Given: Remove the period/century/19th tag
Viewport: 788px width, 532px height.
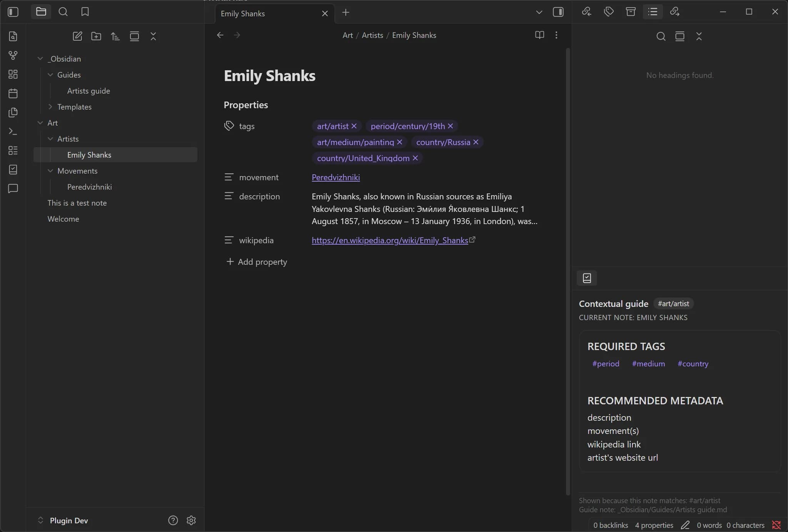Looking at the screenshot, I should pos(451,126).
